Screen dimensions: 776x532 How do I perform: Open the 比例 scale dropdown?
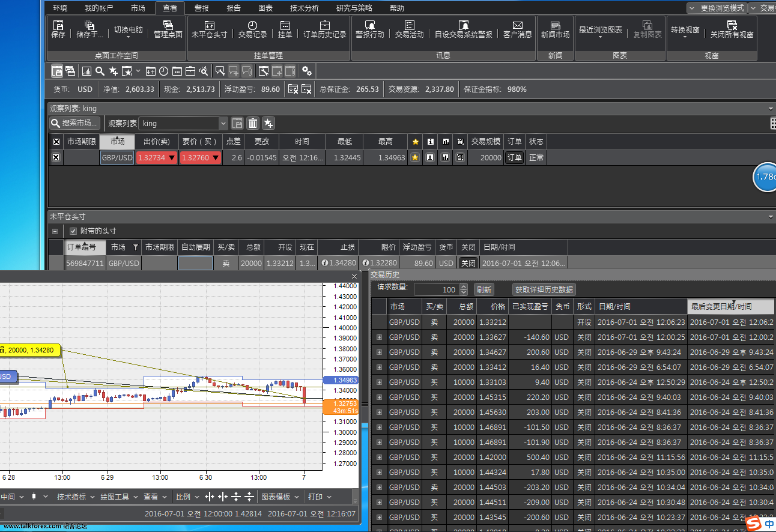187,497
